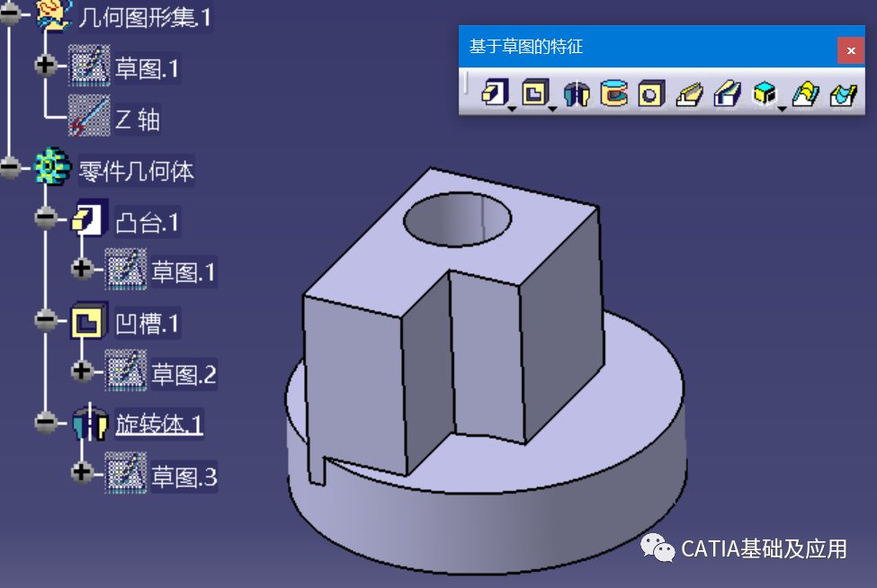Open the dropdown arrow under Pocket tool
The height and width of the screenshot is (588, 877).
pyautogui.click(x=552, y=109)
